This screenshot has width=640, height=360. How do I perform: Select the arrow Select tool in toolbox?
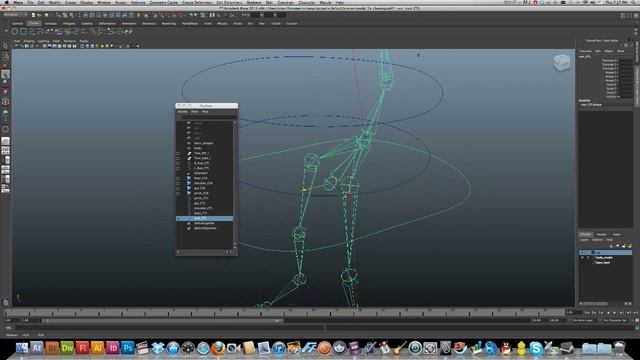click(x=5, y=46)
